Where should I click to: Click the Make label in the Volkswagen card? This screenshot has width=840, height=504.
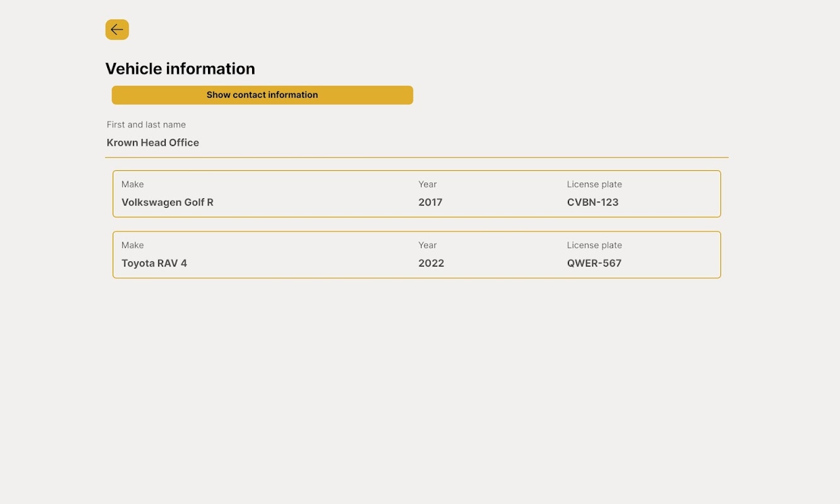[x=132, y=185]
